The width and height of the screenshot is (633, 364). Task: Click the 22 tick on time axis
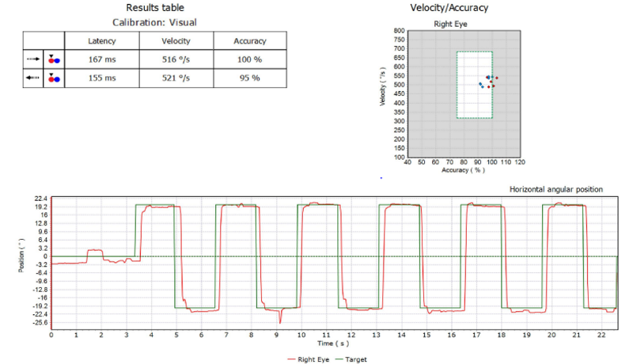[x=601, y=335]
